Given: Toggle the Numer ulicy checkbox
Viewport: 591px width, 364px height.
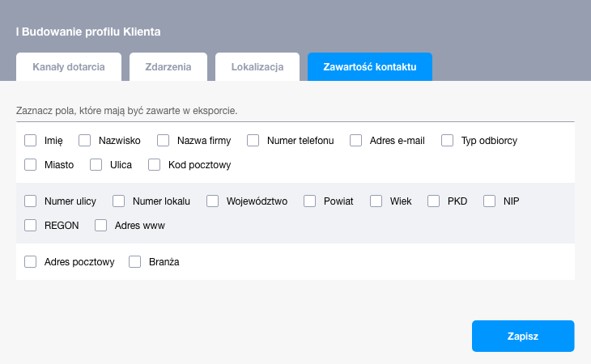Looking at the screenshot, I should pyautogui.click(x=31, y=201).
